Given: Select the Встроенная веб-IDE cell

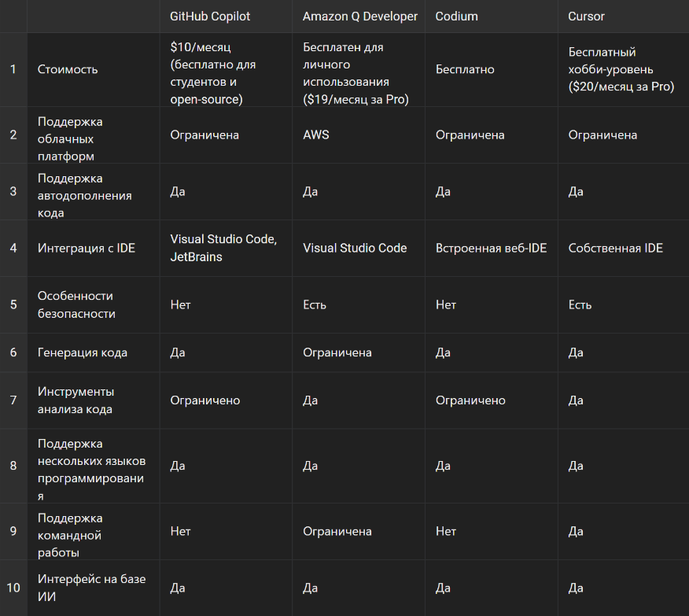Looking at the screenshot, I should [x=492, y=248].
